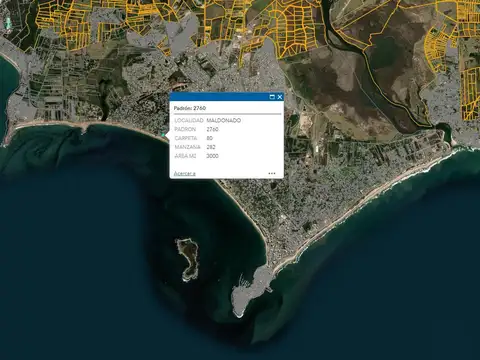The width and height of the screenshot is (480, 360).
Task: Click the CARPETA value 80
Action: pos(210,138)
